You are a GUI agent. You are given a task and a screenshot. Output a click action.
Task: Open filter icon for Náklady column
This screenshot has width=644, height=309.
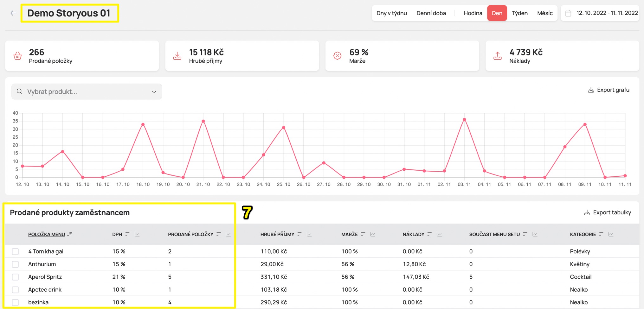pyautogui.click(x=429, y=234)
